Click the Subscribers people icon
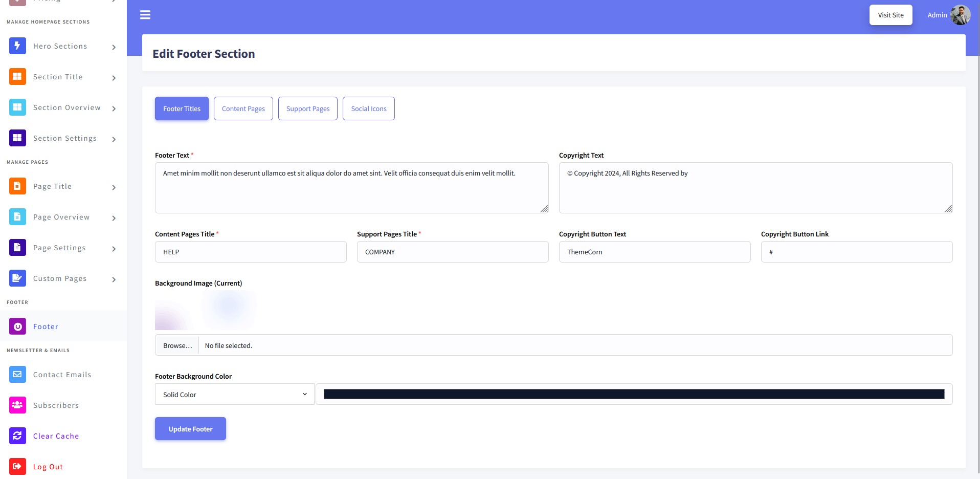The height and width of the screenshot is (479, 980). [17, 405]
